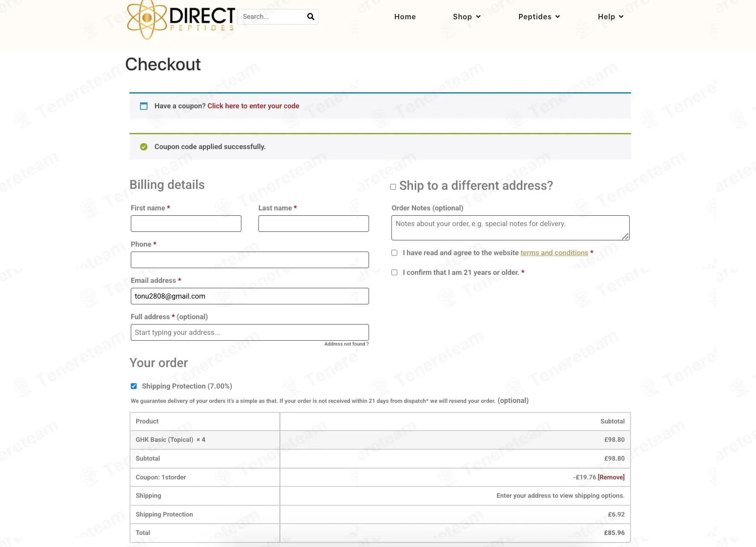Expand the Shop dropdown menu
The height and width of the screenshot is (547, 756).
[467, 17]
